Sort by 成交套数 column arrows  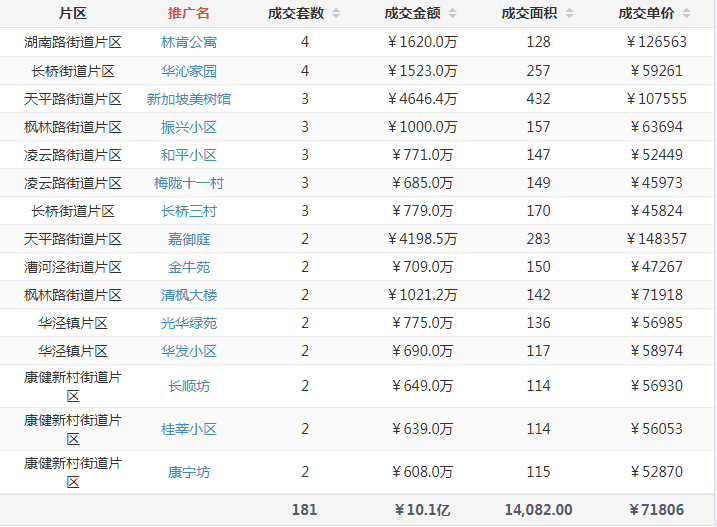tap(336, 14)
